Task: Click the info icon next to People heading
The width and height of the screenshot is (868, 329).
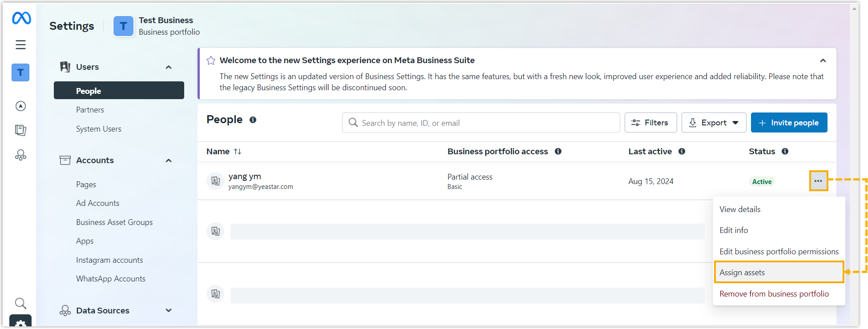Action: pyautogui.click(x=253, y=120)
